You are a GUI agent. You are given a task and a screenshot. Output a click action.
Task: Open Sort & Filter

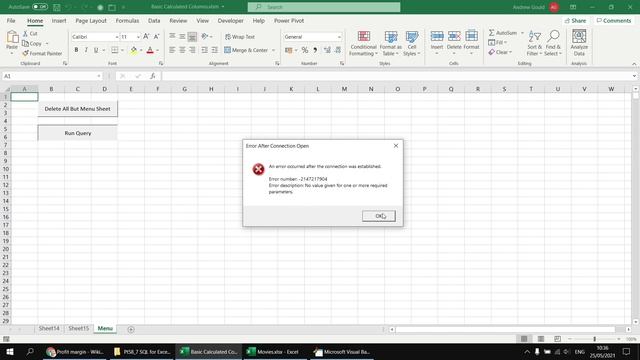point(534,43)
